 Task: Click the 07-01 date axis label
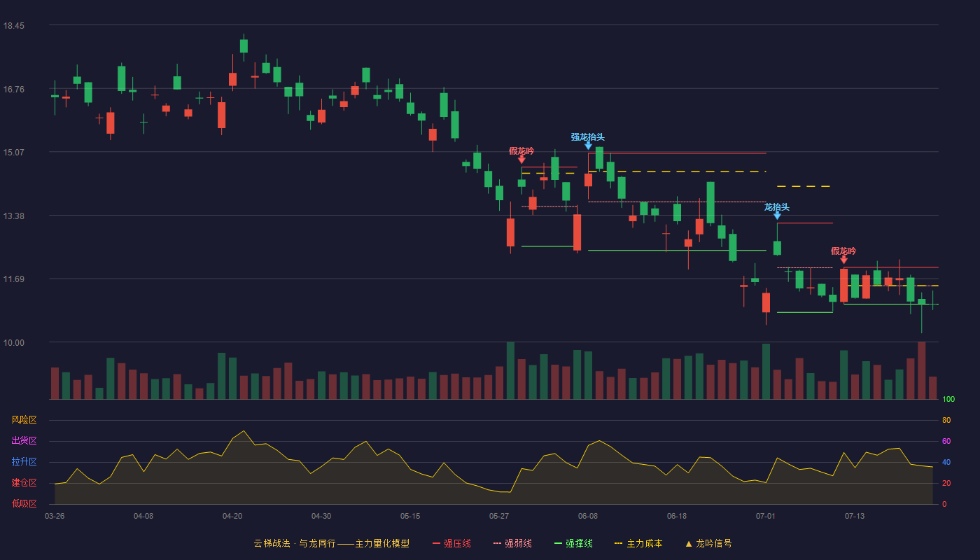[x=766, y=516]
